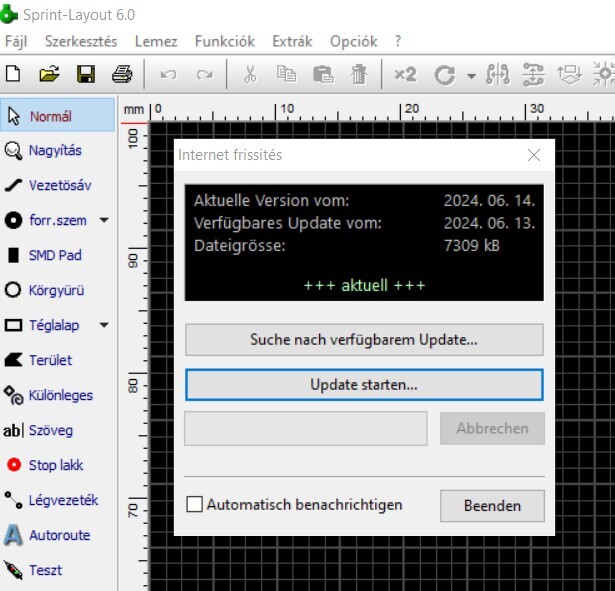615x591 pixels.
Task: Enable Automatisch benachrichtigen checkbox
Action: pyautogui.click(x=195, y=504)
